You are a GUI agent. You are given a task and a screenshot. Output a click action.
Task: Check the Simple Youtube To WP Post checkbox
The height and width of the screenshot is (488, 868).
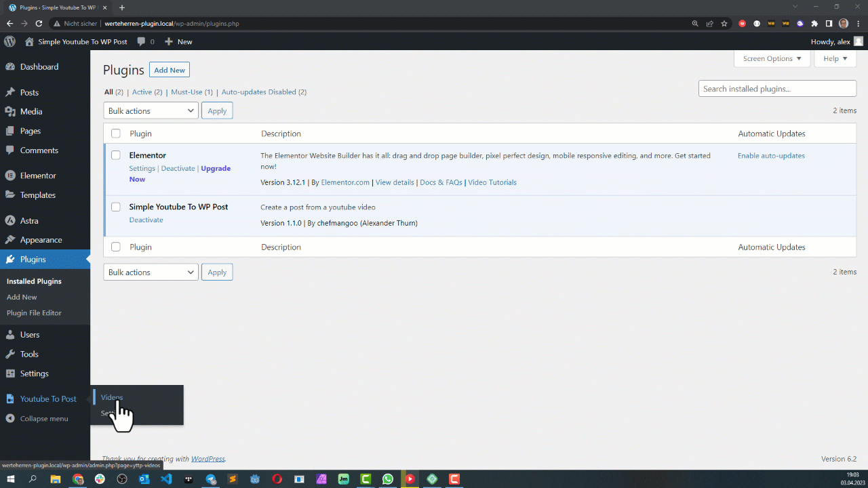pos(116,207)
